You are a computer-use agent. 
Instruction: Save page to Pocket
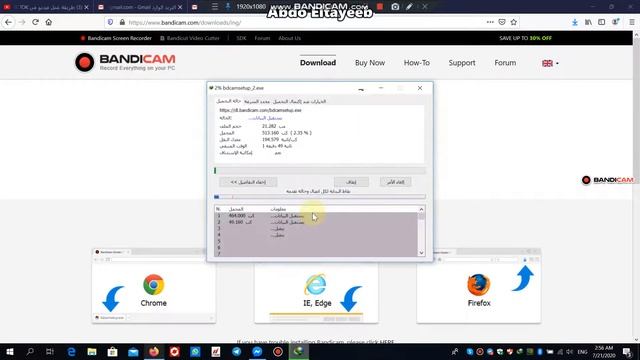pyautogui.click(x=502, y=22)
